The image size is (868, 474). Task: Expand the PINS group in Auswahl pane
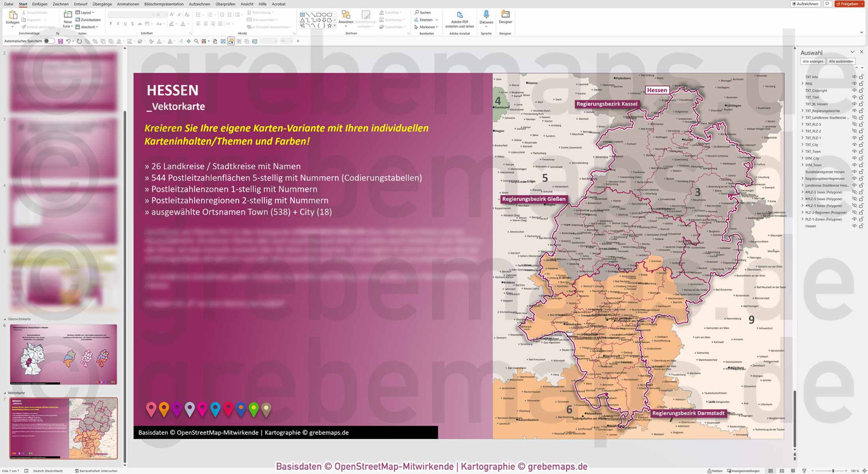point(802,83)
